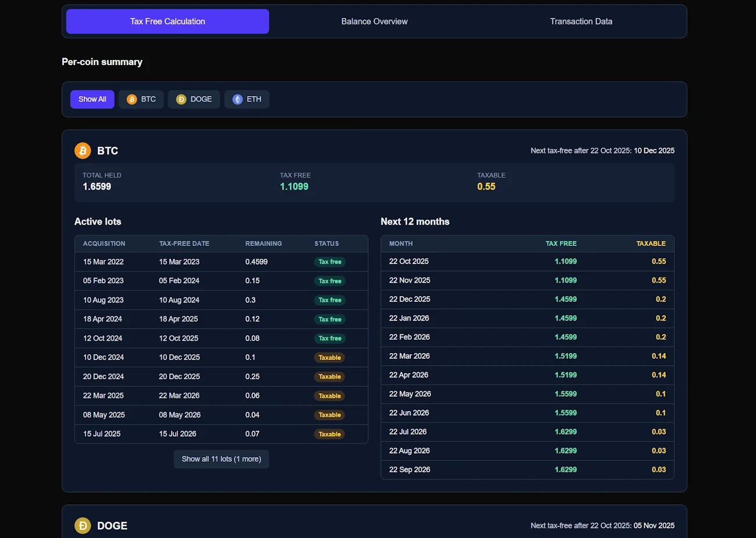Click the 22 Sep 2026 month cell
This screenshot has height=538, width=756.
pos(409,469)
